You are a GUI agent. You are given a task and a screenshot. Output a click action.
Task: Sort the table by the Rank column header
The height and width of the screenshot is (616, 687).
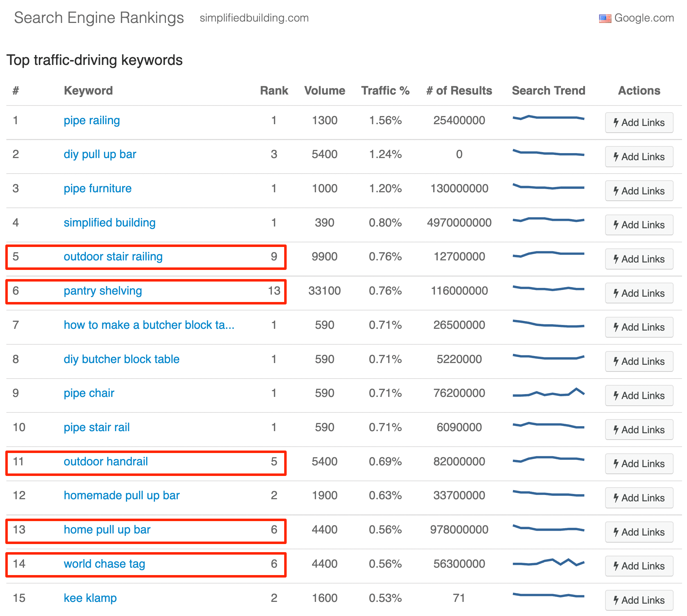tap(274, 91)
